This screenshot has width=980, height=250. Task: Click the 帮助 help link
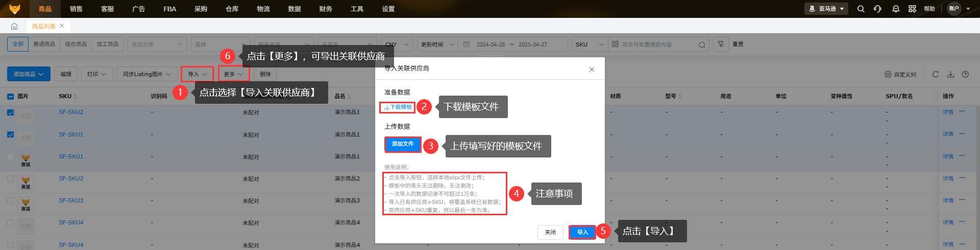click(x=929, y=9)
